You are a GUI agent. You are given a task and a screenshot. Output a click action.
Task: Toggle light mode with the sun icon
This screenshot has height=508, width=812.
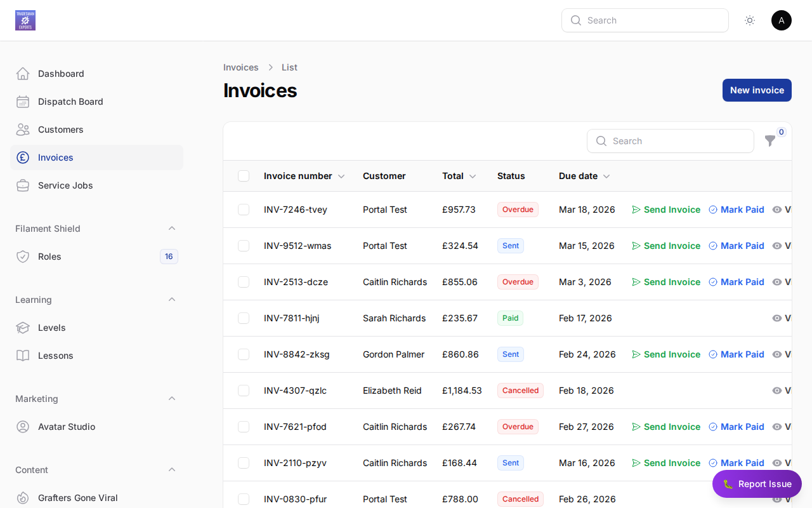(x=750, y=20)
